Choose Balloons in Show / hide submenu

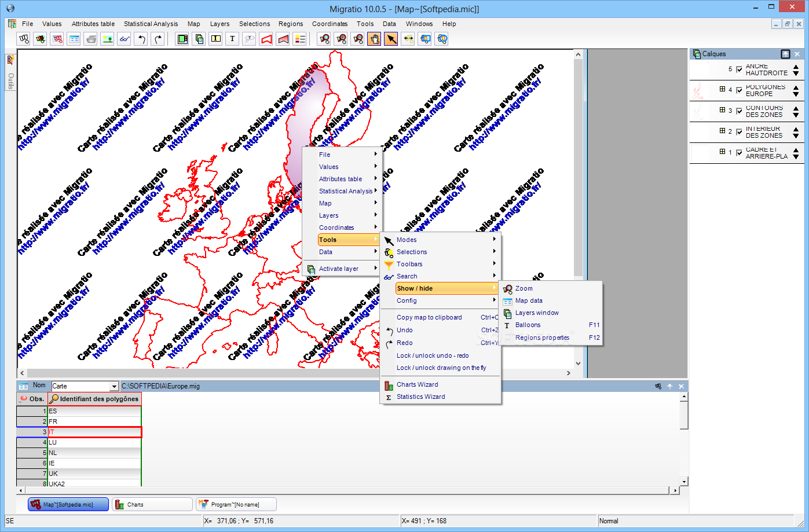[x=551, y=325]
